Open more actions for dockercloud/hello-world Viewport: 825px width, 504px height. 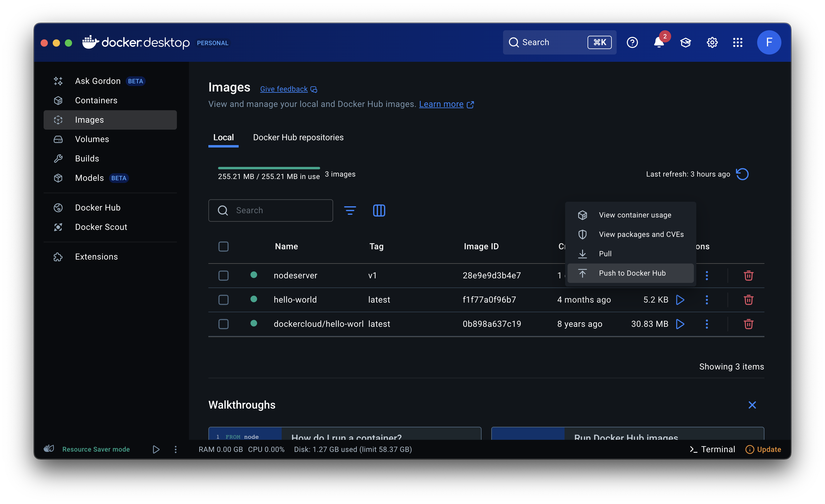pos(707,324)
